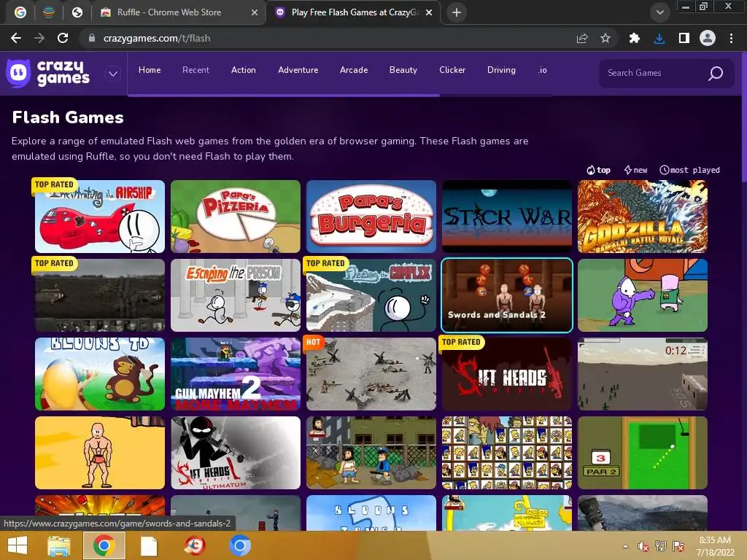Image resolution: width=747 pixels, height=560 pixels.
Task: Open Stick War game thumbnail
Action: tap(507, 216)
